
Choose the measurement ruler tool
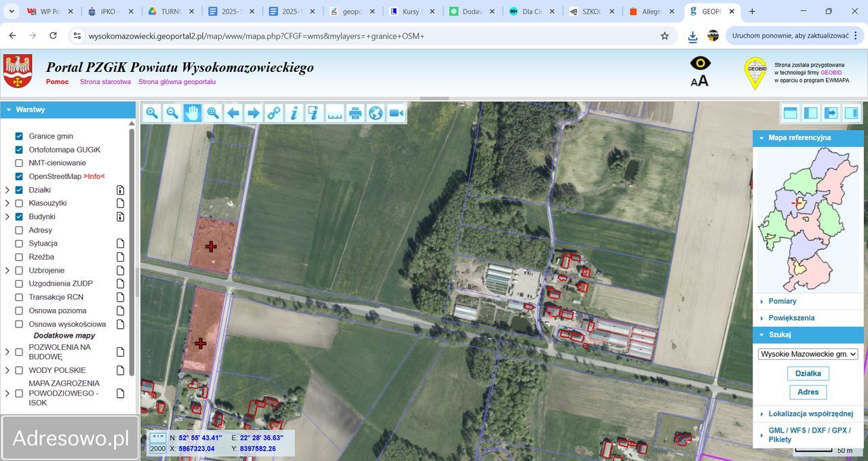(335, 113)
